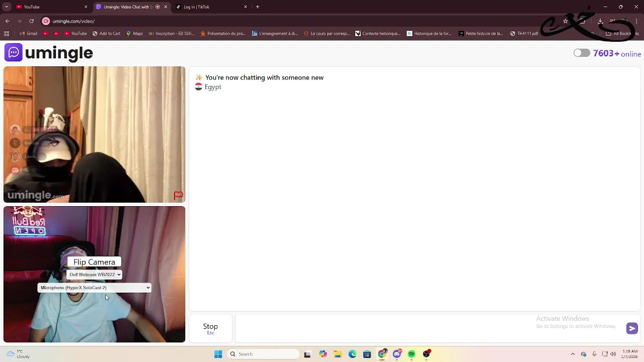
Task: Click the umingle wordmark
Action: [59, 53]
